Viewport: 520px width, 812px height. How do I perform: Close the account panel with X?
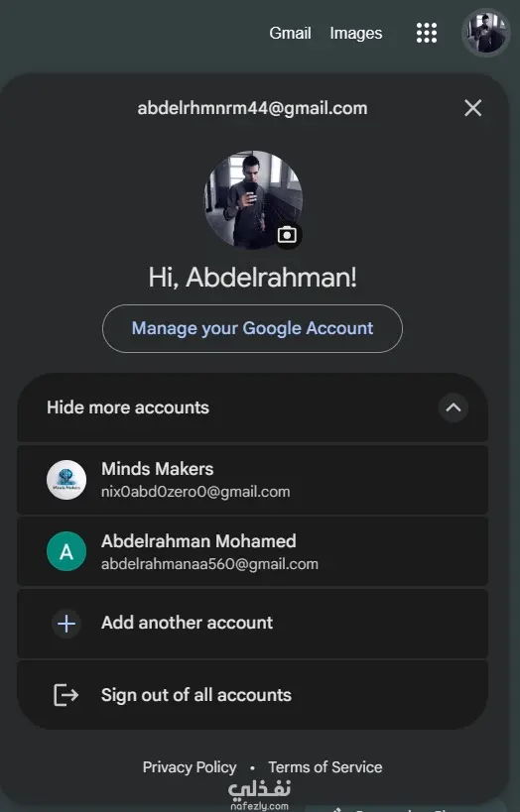[x=472, y=108]
